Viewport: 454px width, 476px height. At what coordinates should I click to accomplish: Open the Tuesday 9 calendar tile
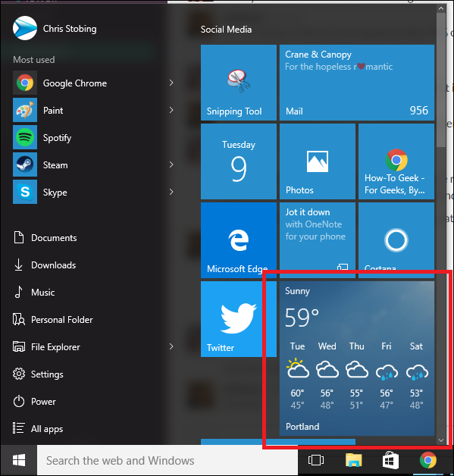[x=239, y=161]
